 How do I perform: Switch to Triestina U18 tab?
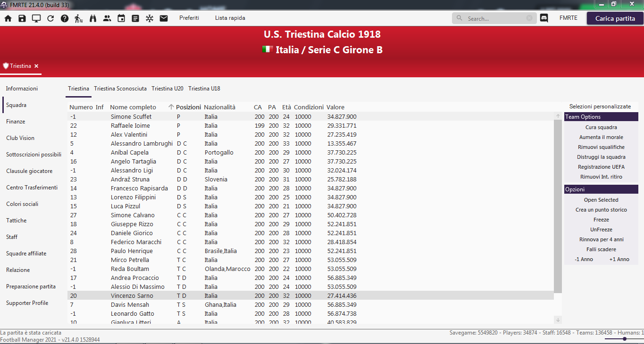[204, 88]
